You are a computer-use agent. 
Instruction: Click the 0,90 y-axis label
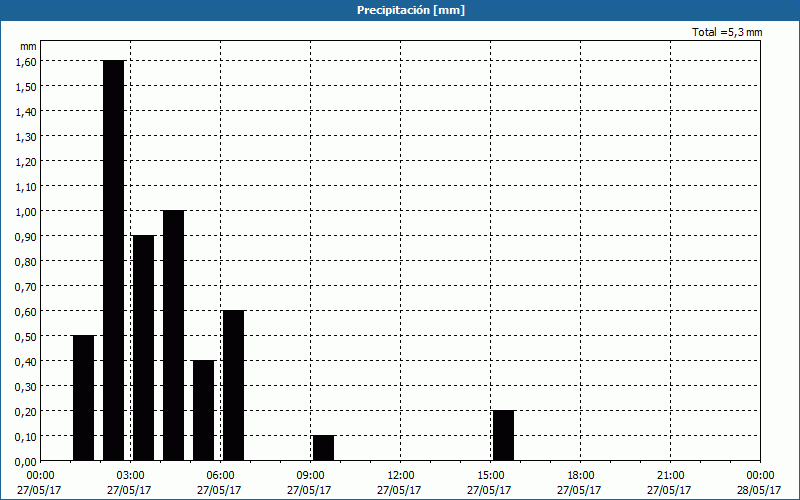pyautogui.click(x=26, y=236)
